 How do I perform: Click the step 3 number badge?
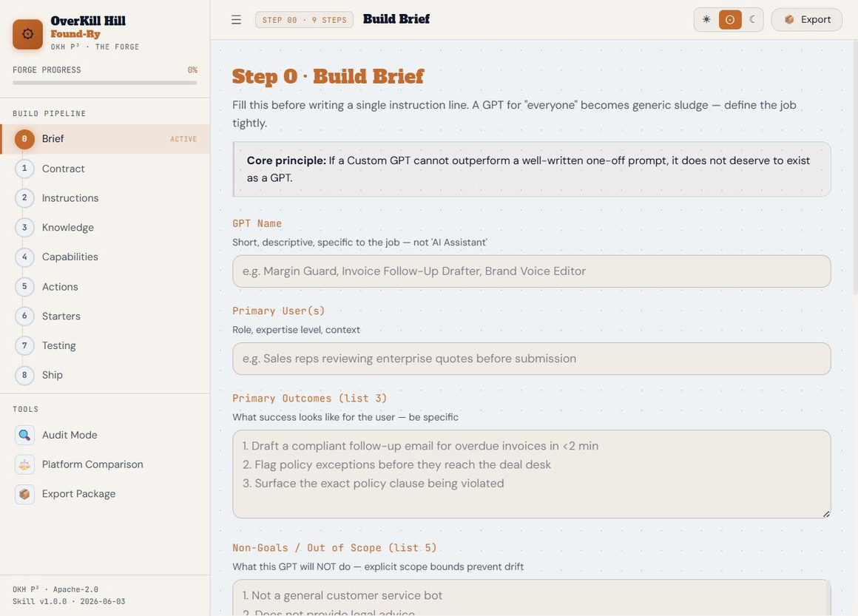[x=24, y=228]
